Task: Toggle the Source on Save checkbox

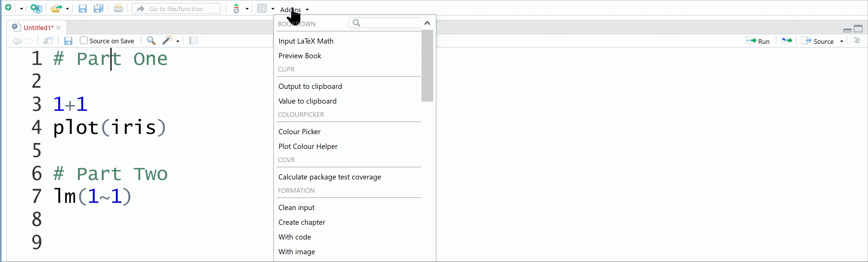Action: [x=84, y=40]
